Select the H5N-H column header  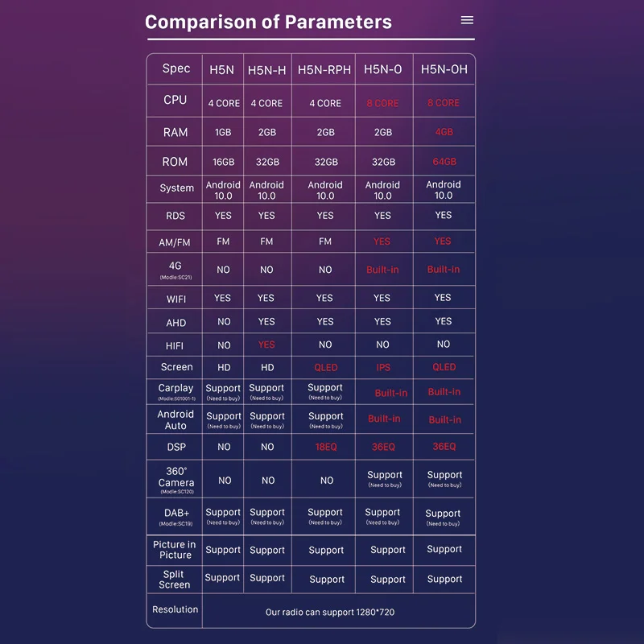coord(266,70)
